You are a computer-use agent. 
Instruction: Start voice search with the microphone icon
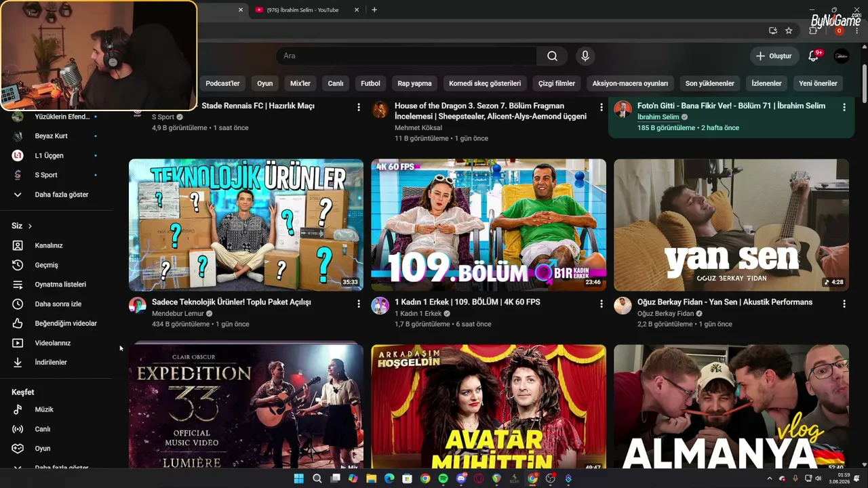[x=585, y=56]
